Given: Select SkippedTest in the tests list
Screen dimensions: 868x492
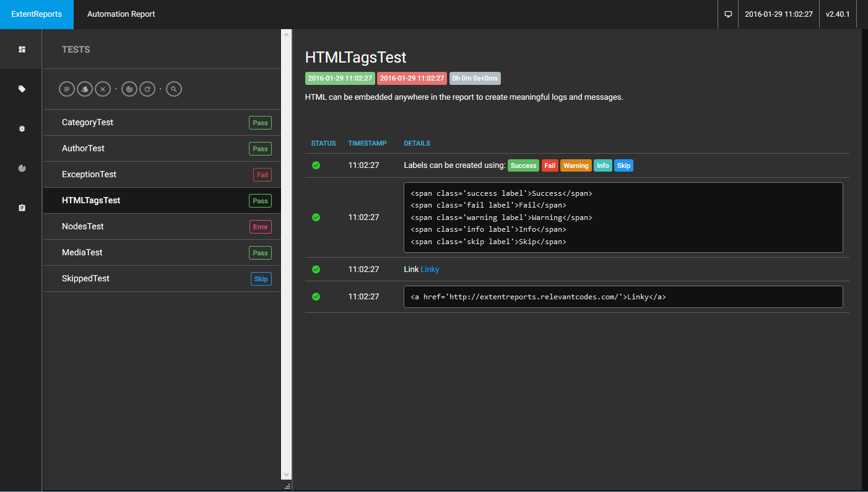Looking at the screenshot, I should 85,279.
